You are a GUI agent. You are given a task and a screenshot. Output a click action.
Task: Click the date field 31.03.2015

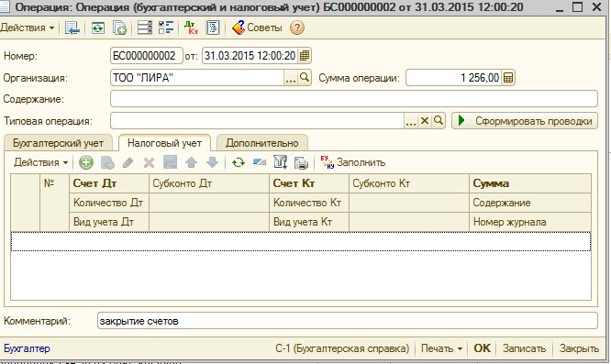pyautogui.click(x=250, y=56)
